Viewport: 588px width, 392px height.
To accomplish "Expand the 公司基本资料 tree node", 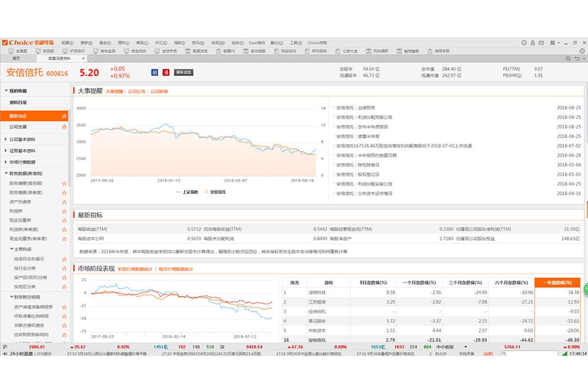I will [6, 139].
